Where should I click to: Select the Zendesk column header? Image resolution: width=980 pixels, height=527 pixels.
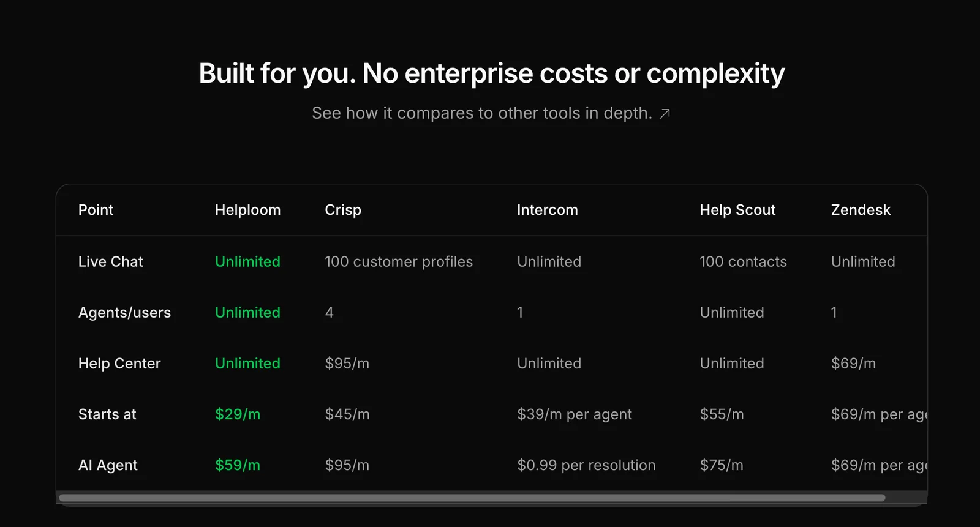[x=861, y=210]
